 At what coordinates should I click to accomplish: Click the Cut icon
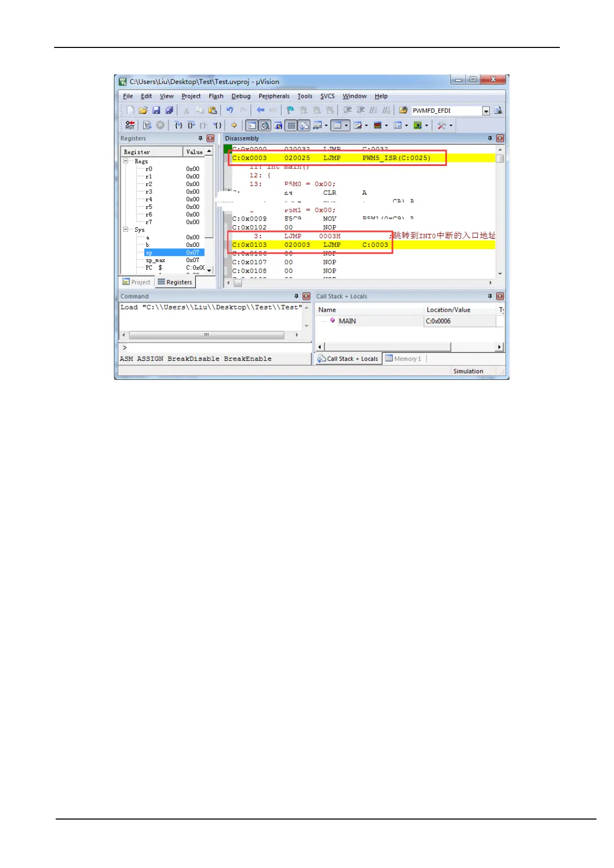(x=186, y=110)
